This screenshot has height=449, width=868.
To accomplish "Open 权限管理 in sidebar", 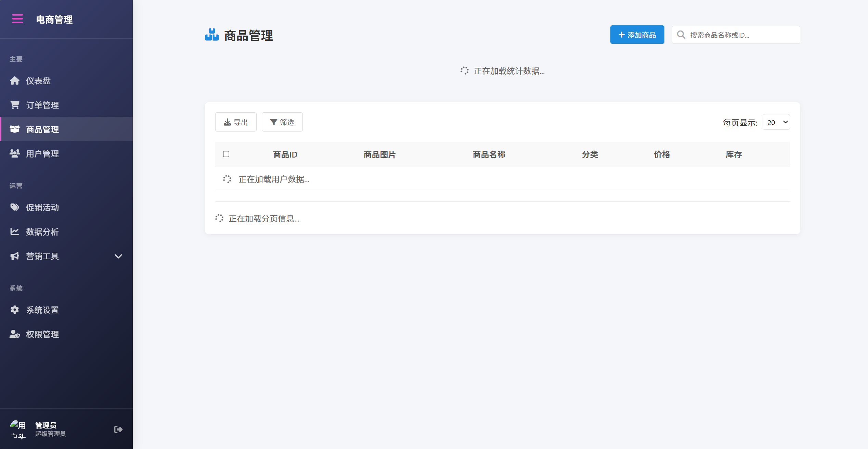I will [x=42, y=334].
